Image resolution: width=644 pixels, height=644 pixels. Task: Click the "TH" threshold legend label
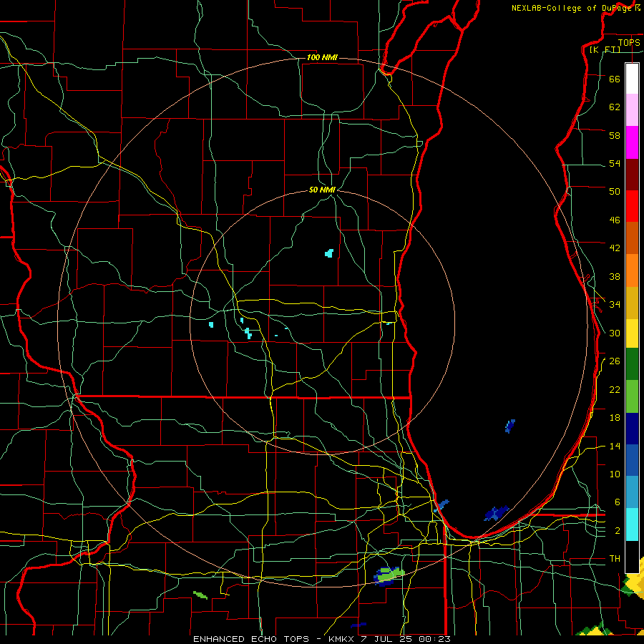pyautogui.click(x=615, y=559)
